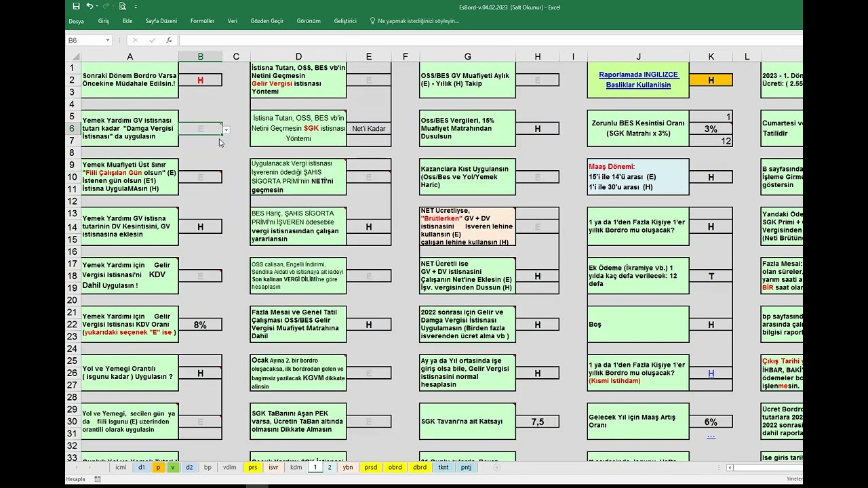Viewport: 868px width, 488px height.
Task: Open the Customize Quick Access Toolbar dropdown
Action: [136, 7]
